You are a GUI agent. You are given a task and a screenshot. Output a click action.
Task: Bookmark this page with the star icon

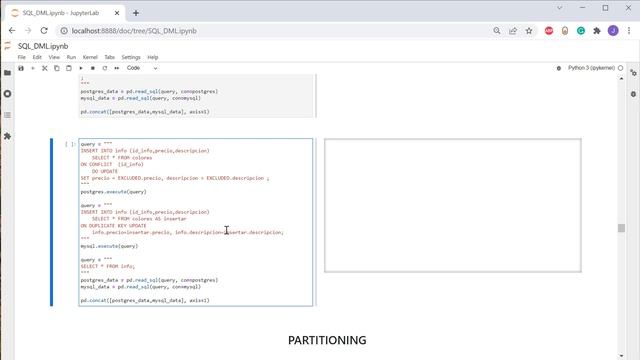click(529, 31)
